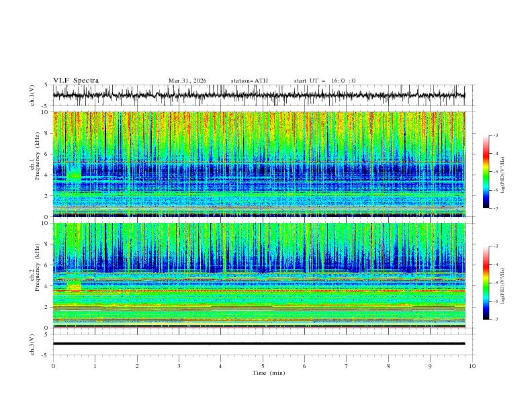Click the time axis tick label '10'
The height and width of the screenshot is (411, 532).
(472, 366)
